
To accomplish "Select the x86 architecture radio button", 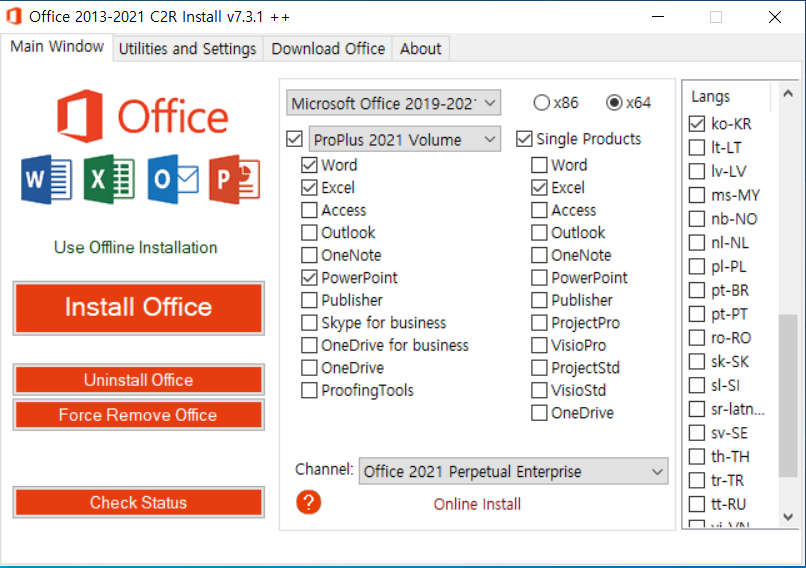I will pos(541,103).
